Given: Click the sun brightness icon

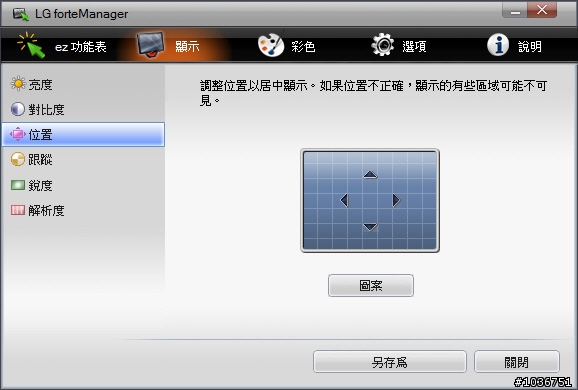Looking at the screenshot, I should [x=18, y=84].
